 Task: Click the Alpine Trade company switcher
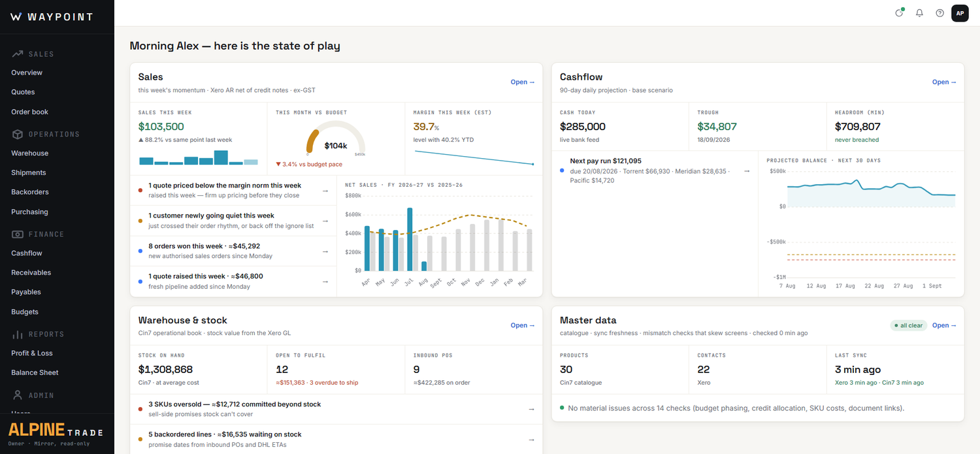57,433
